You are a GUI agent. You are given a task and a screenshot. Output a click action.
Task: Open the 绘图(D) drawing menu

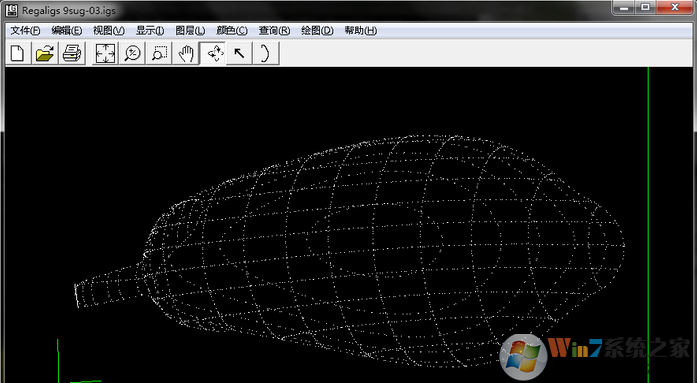[317, 31]
